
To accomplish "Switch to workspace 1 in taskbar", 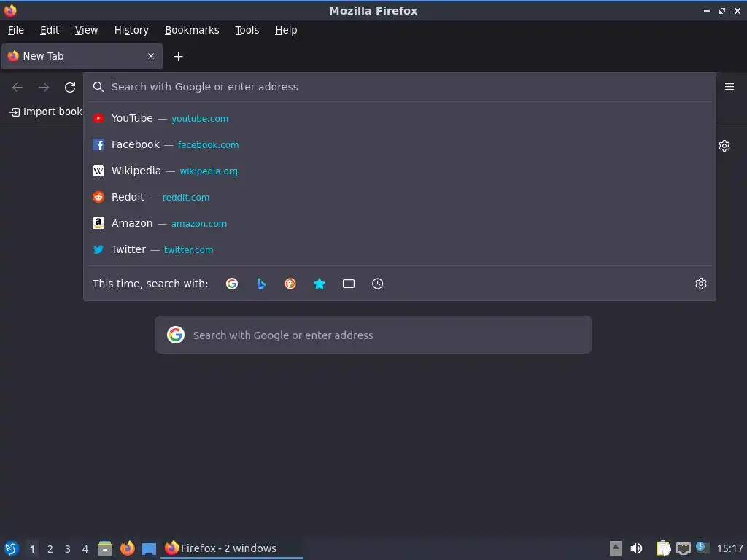I will click(x=32, y=548).
